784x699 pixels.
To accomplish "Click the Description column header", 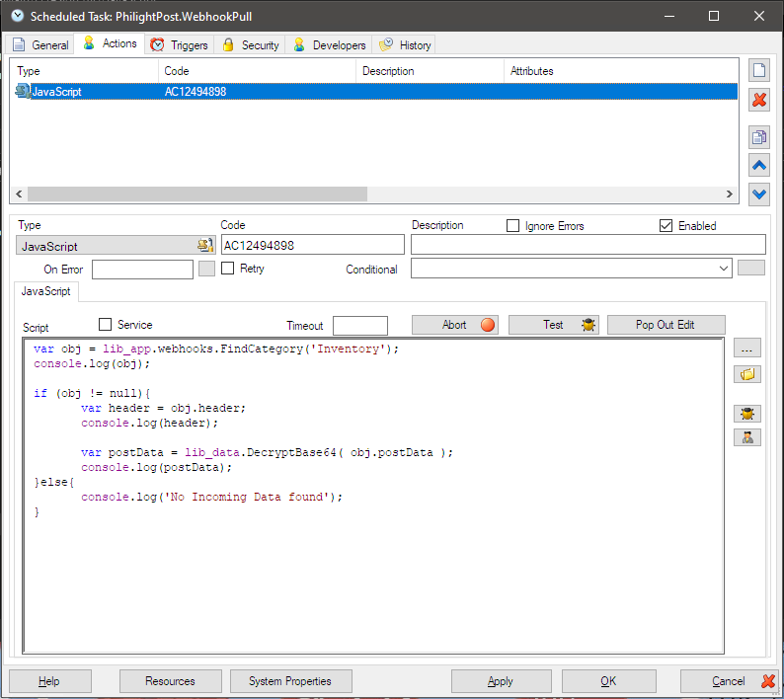I will (x=388, y=71).
